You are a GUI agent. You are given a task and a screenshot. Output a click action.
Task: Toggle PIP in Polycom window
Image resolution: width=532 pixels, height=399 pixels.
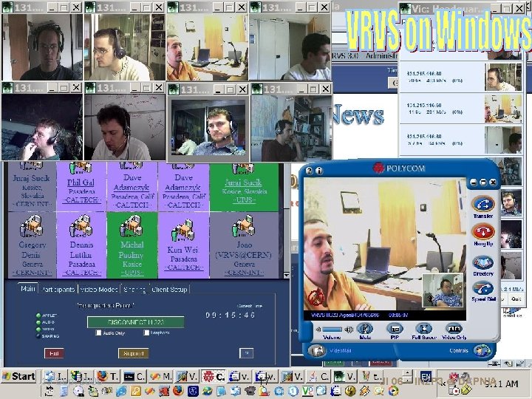[x=395, y=329]
